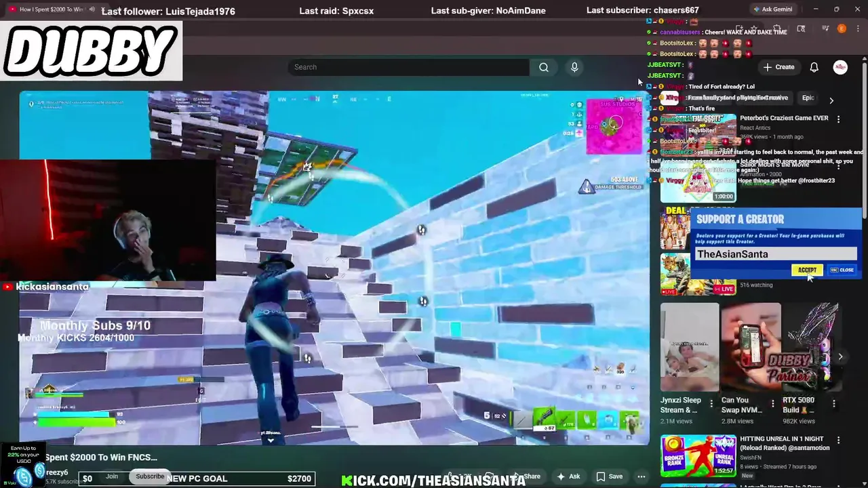The image size is (868, 488).
Task: Open the orange 'E' browser profile icon
Action: pos(842,28)
